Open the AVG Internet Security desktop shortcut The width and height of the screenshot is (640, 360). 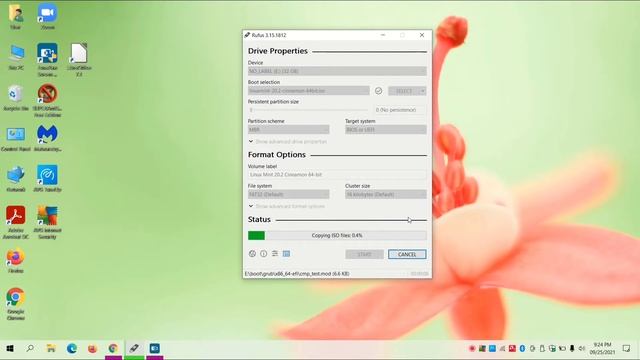tap(47, 222)
